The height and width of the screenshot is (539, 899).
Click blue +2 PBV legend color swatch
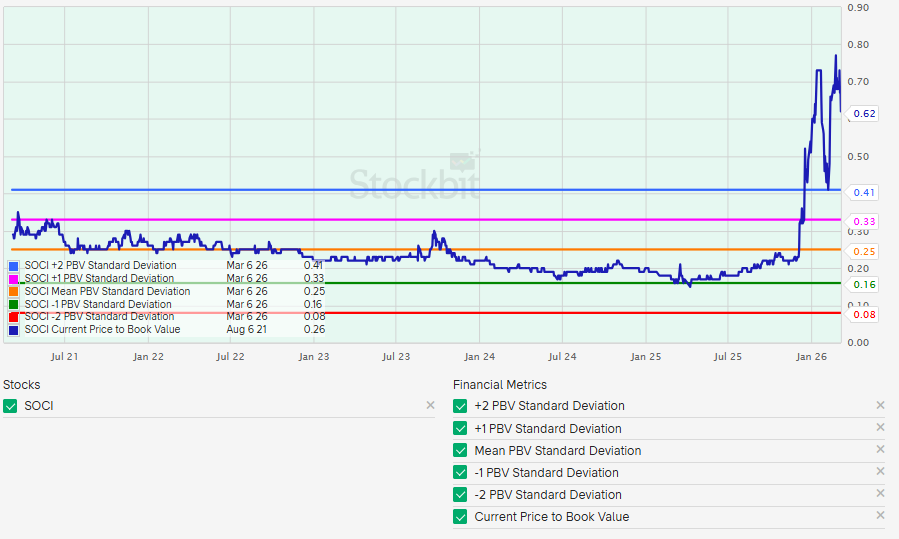13,266
